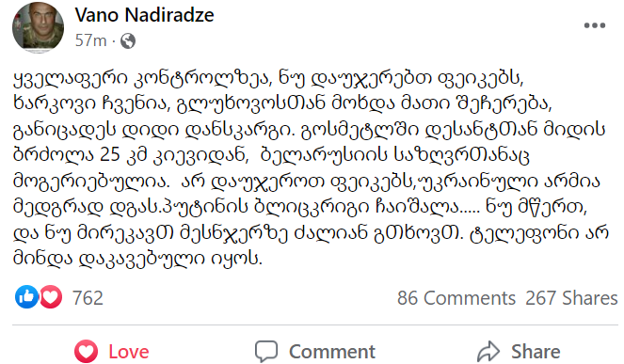Open the 57m timestamp link

(90, 40)
